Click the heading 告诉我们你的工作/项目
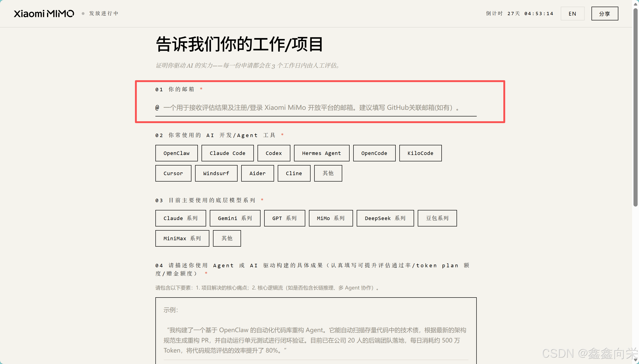The width and height of the screenshot is (639, 364). [239, 44]
